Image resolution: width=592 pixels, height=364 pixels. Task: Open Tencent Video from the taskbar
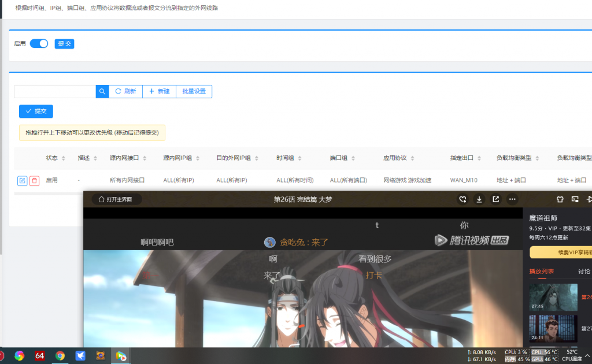(121, 356)
